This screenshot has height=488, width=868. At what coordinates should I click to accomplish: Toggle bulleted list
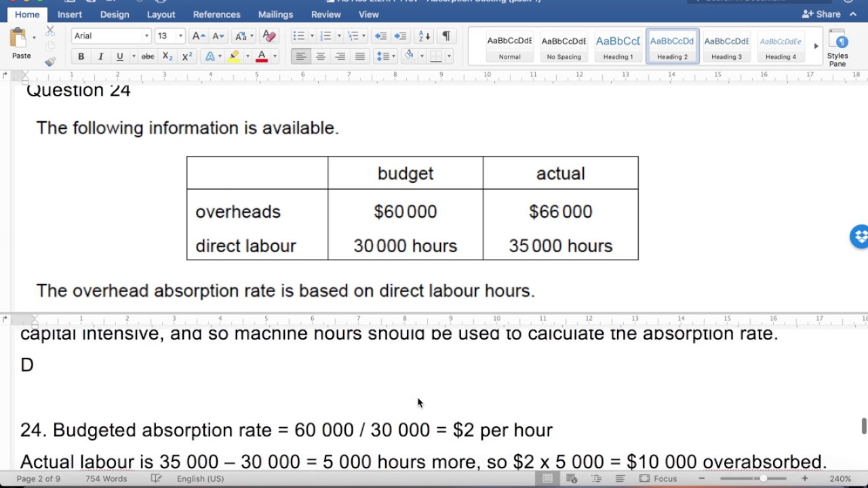pyautogui.click(x=298, y=36)
